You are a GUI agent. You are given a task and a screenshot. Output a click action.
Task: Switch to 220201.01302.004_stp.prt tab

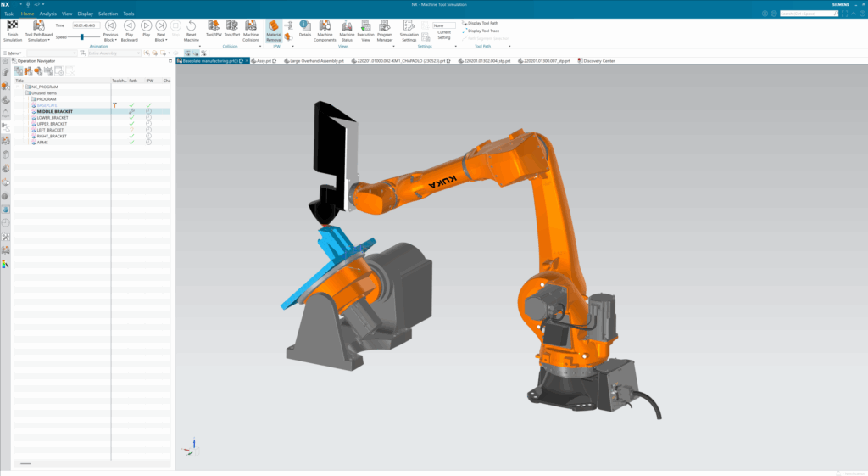(x=484, y=61)
